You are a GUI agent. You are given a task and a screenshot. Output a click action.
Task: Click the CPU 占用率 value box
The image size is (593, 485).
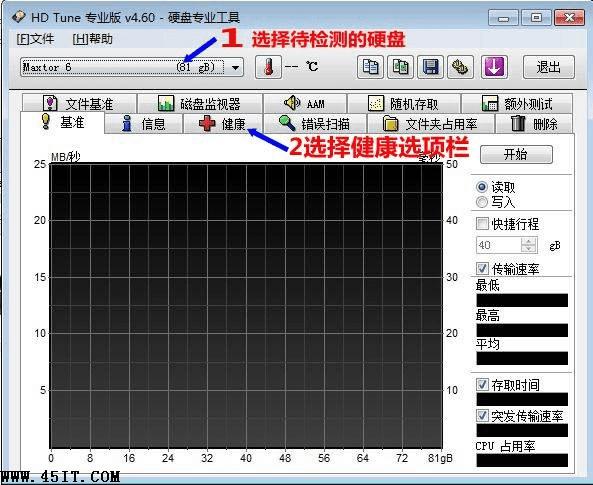click(x=522, y=460)
